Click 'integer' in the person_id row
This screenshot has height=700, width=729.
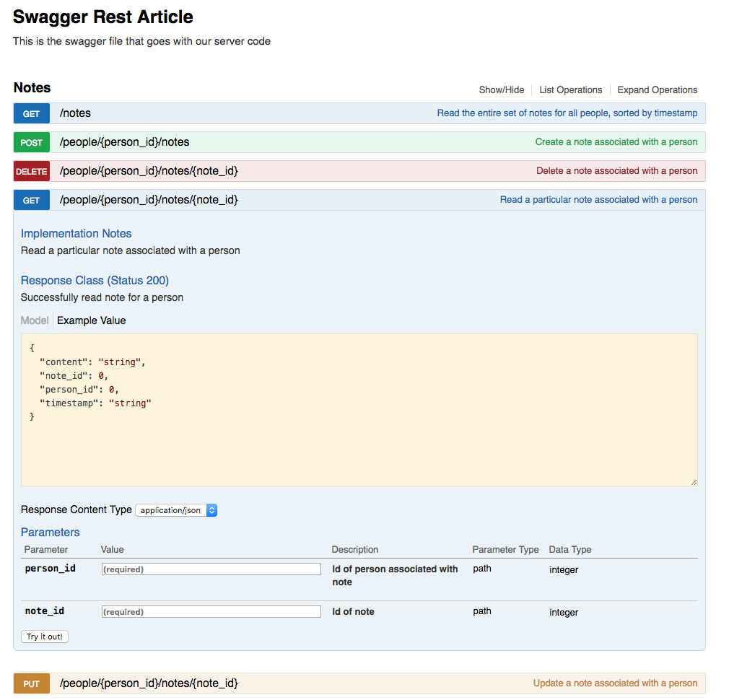pos(564,570)
